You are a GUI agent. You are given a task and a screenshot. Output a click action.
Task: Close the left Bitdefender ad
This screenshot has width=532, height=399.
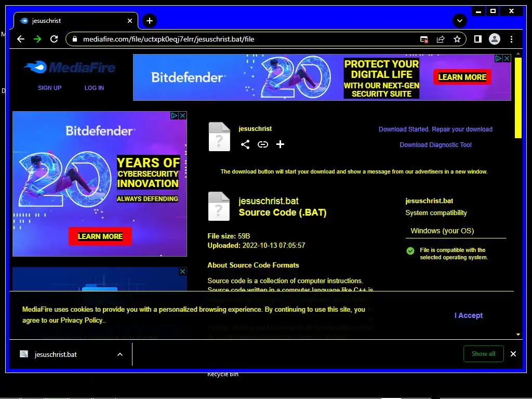182,115
